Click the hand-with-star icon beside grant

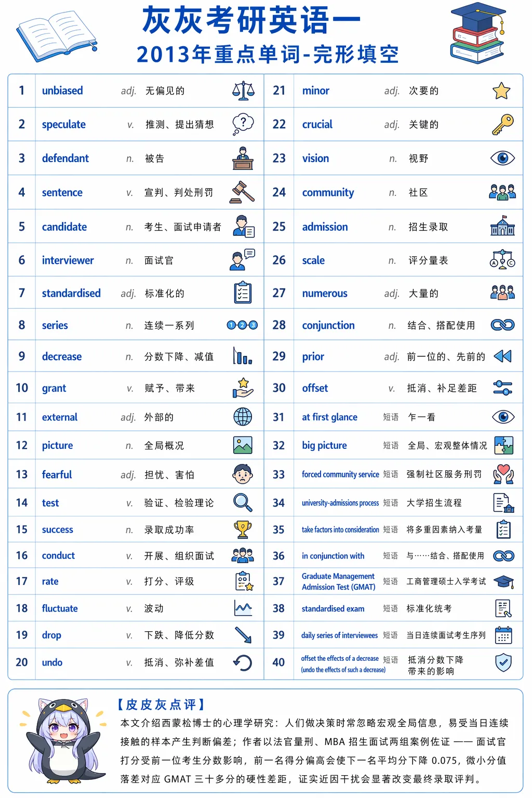tap(243, 388)
